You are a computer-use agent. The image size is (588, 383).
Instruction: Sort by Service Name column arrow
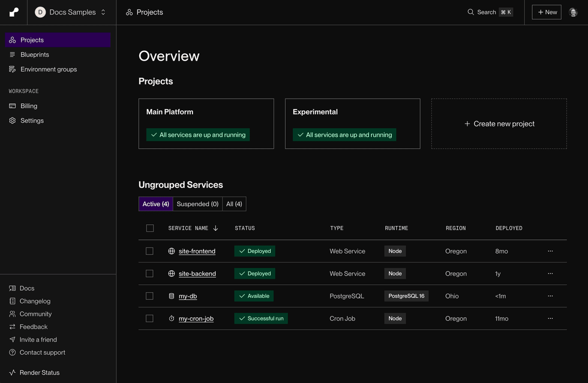[x=215, y=228]
